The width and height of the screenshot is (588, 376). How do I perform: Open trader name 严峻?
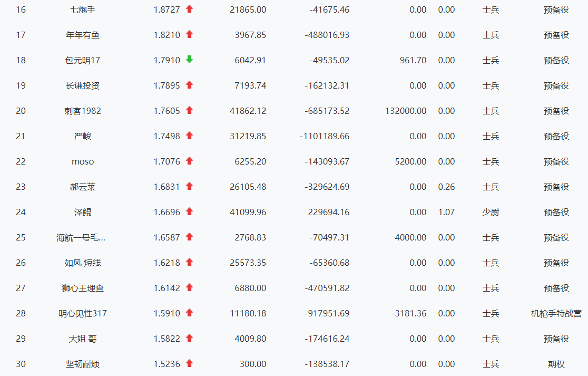click(x=83, y=136)
